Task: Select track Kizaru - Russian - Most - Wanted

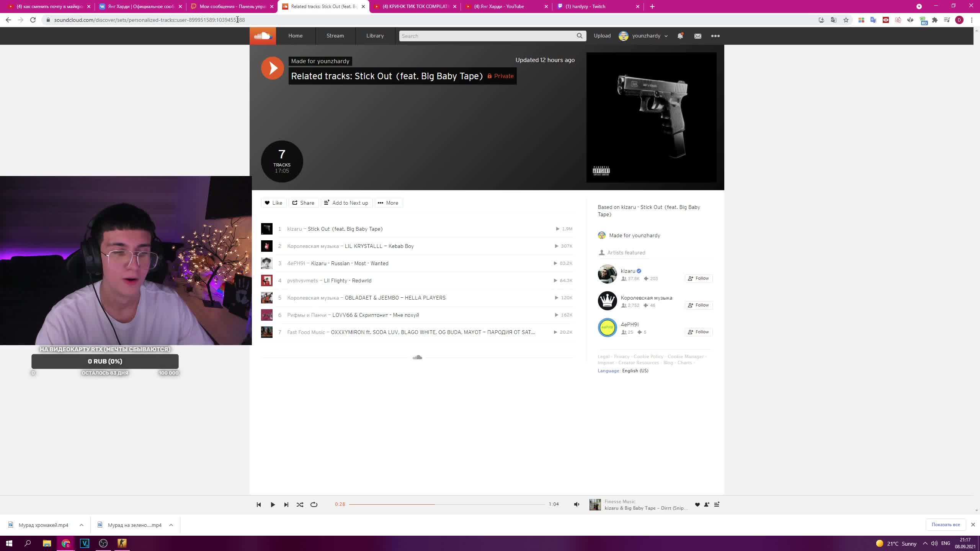Action: click(x=416, y=263)
